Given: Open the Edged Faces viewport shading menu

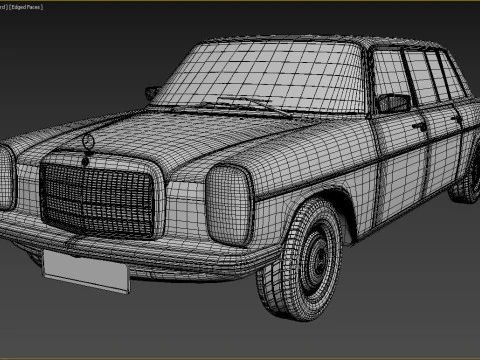Looking at the screenshot, I should [26, 7].
